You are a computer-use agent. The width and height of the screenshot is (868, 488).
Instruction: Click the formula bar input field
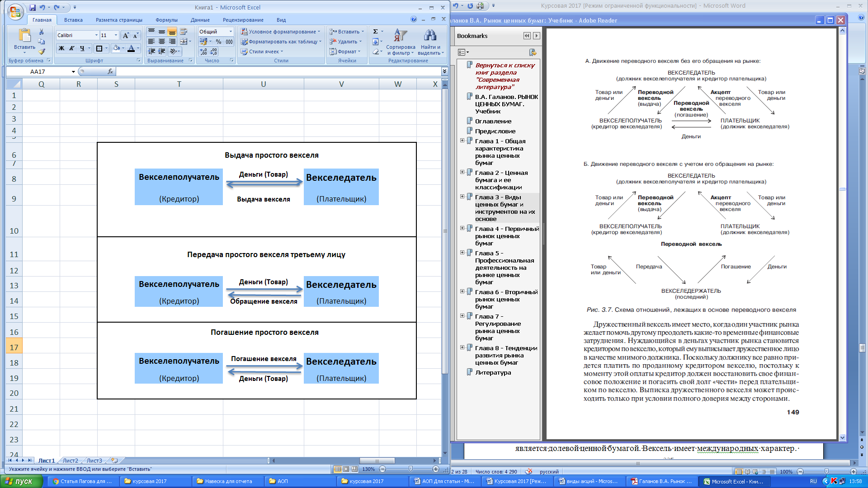[278, 71]
